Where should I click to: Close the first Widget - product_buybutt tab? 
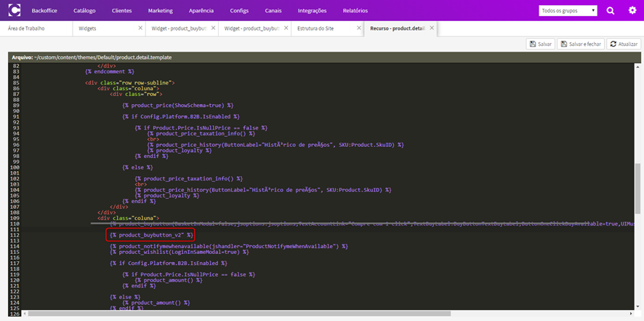pos(213,28)
